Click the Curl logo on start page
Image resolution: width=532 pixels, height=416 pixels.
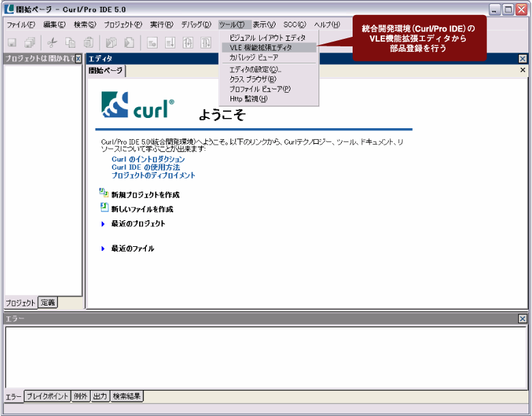[138, 105]
